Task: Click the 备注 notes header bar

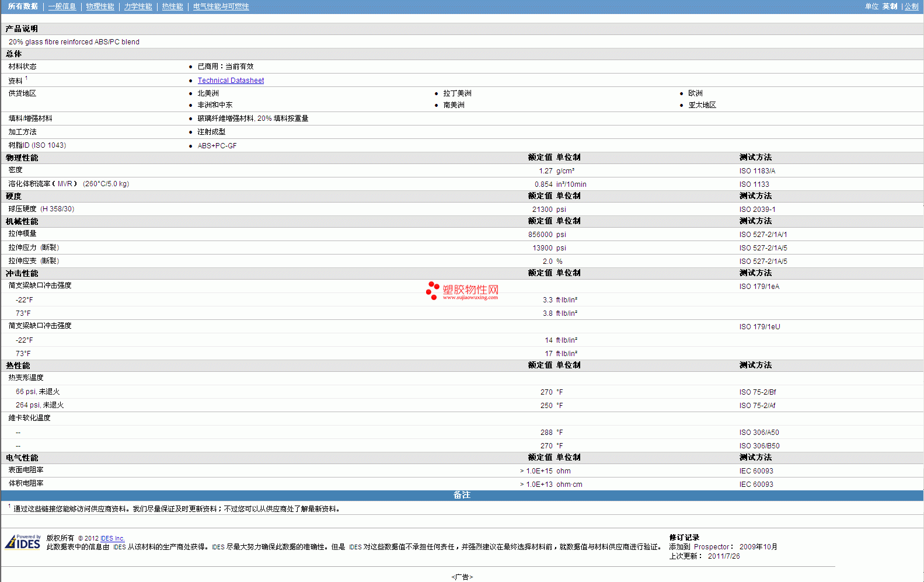Action: tap(462, 495)
